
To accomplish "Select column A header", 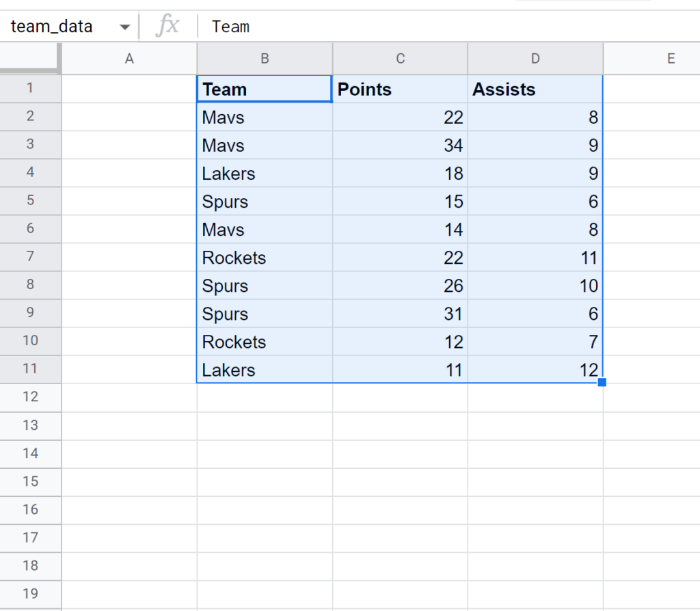I will click(129, 59).
